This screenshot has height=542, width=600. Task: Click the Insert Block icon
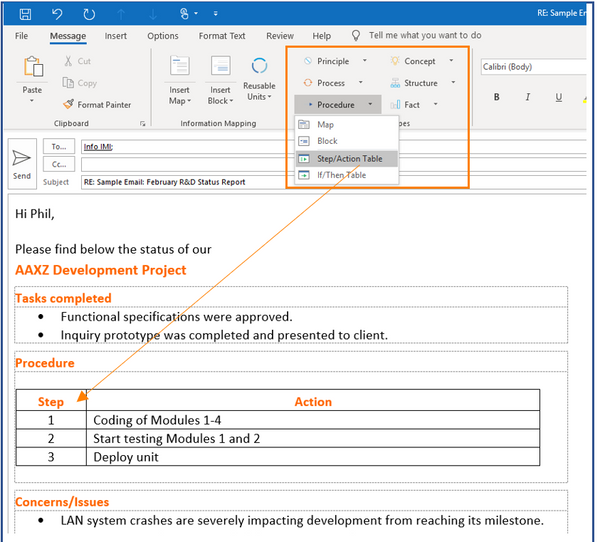(x=220, y=66)
